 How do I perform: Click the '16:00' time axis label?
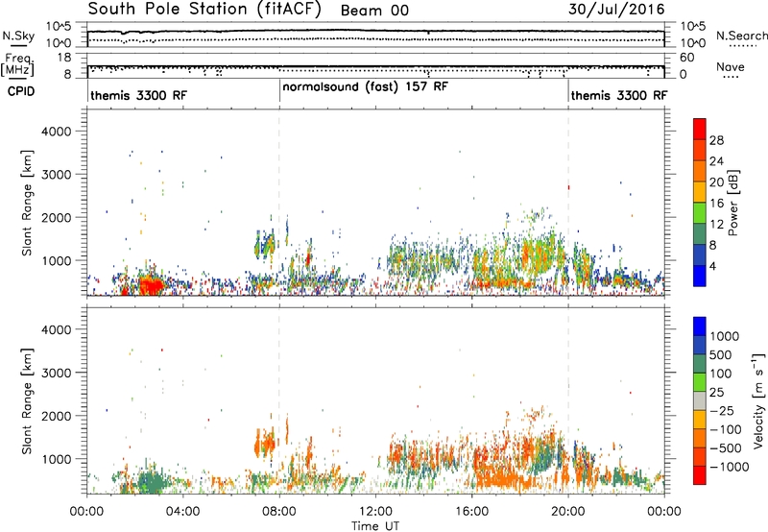(471, 512)
